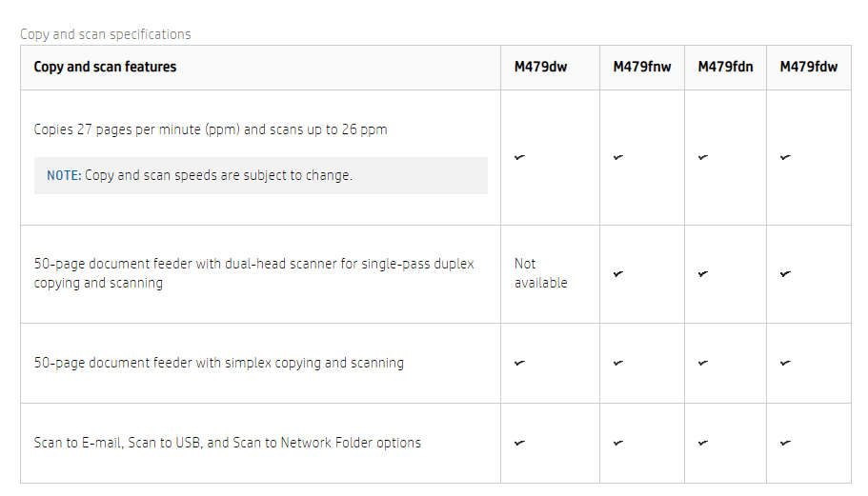This screenshot has width=868, height=496.
Task: Click M479fdn checkmark for dual-head scanner row
Action: point(703,274)
